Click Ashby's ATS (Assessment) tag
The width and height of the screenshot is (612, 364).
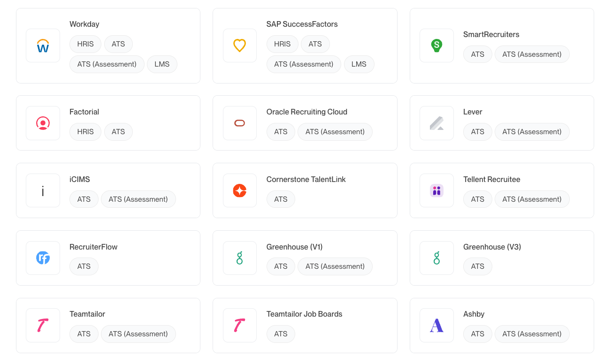point(532,334)
